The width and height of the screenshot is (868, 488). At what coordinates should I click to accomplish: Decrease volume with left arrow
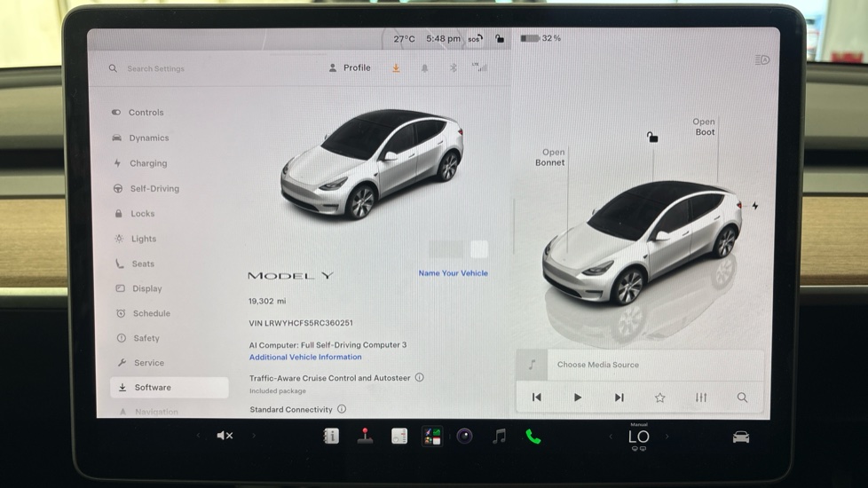(x=198, y=436)
